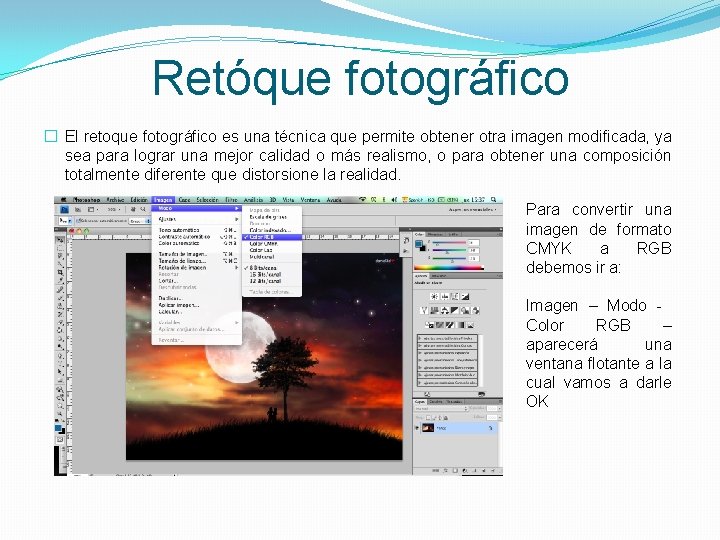Open Spotlight search in the menu bar
The image size is (720, 540).
(493, 200)
